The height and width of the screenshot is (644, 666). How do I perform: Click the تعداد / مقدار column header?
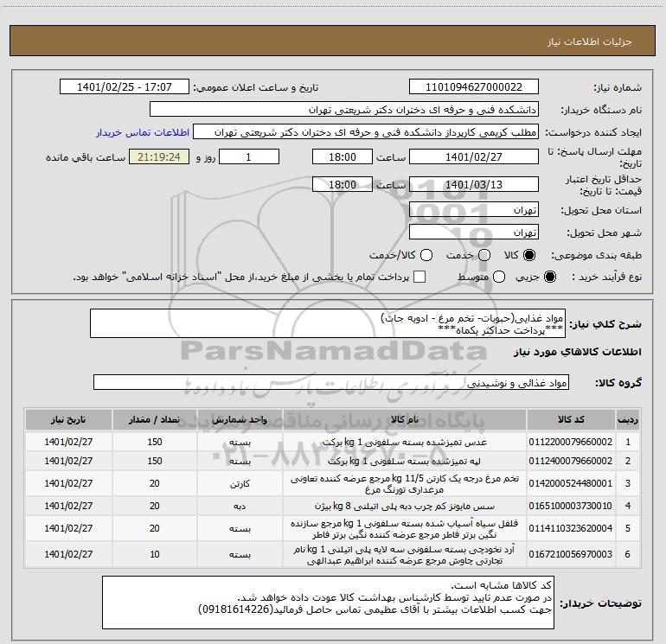pyautogui.click(x=155, y=420)
